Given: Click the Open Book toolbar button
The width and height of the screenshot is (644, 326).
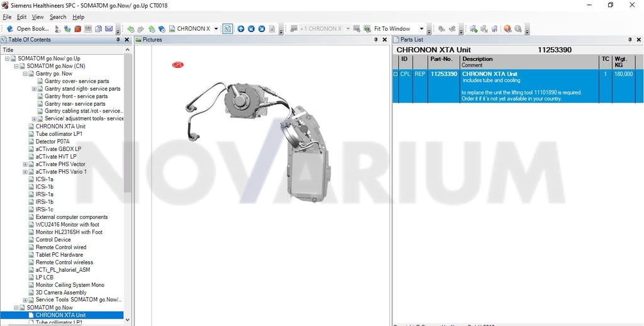Looking at the screenshot, I should click(28, 29).
